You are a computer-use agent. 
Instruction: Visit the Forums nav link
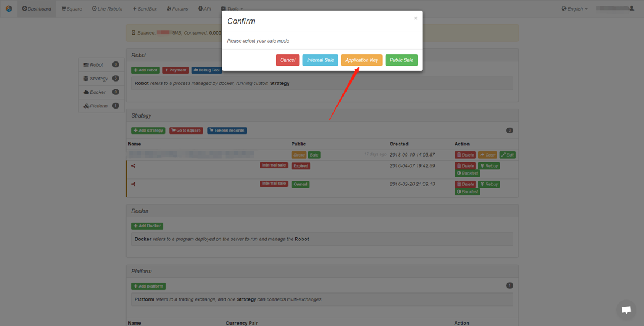pos(177,9)
